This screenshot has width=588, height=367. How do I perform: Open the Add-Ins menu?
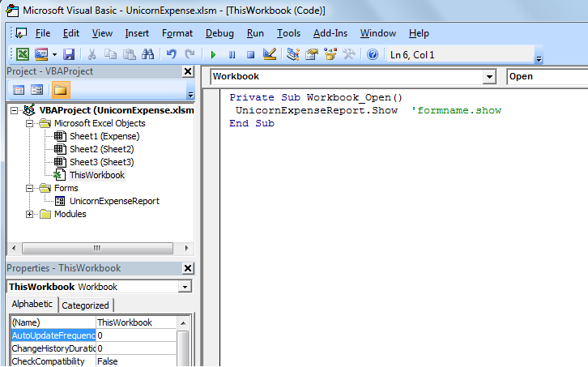330,33
